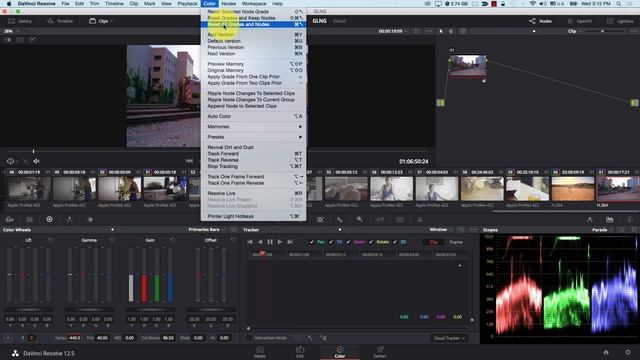Open project settings gear icon
The height and width of the screenshot is (360, 640).
[x=628, y=352]
